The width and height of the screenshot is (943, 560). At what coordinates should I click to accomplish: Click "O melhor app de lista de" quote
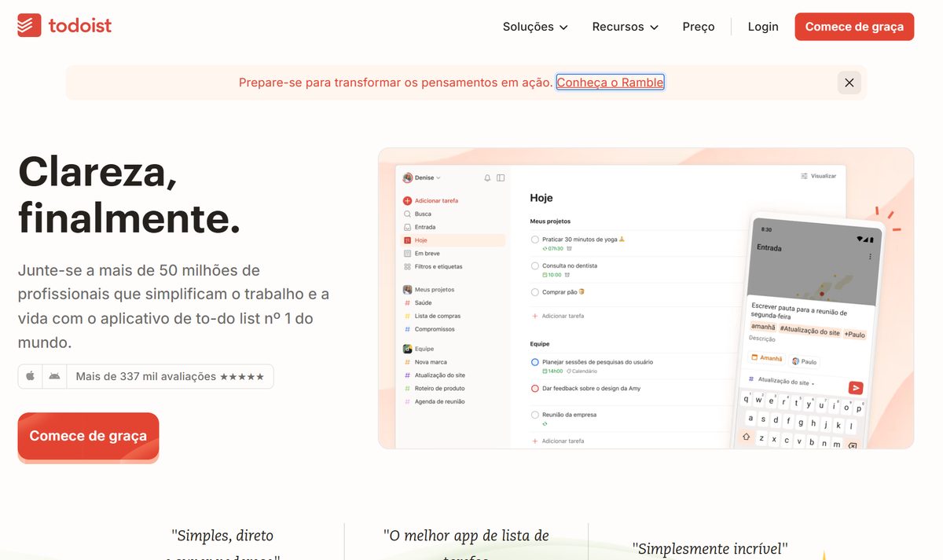click(x=466, y=536)
